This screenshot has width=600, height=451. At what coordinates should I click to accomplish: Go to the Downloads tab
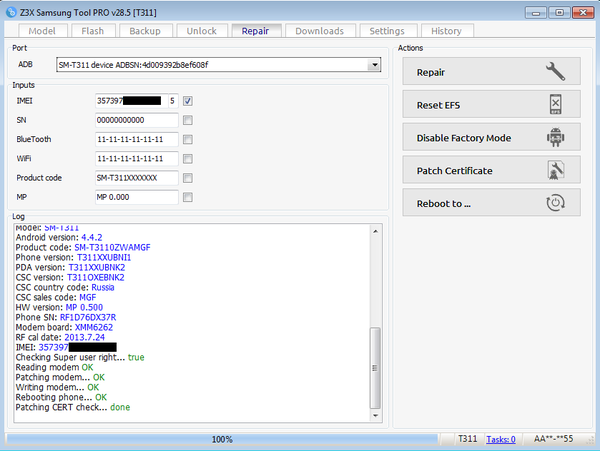320,31
